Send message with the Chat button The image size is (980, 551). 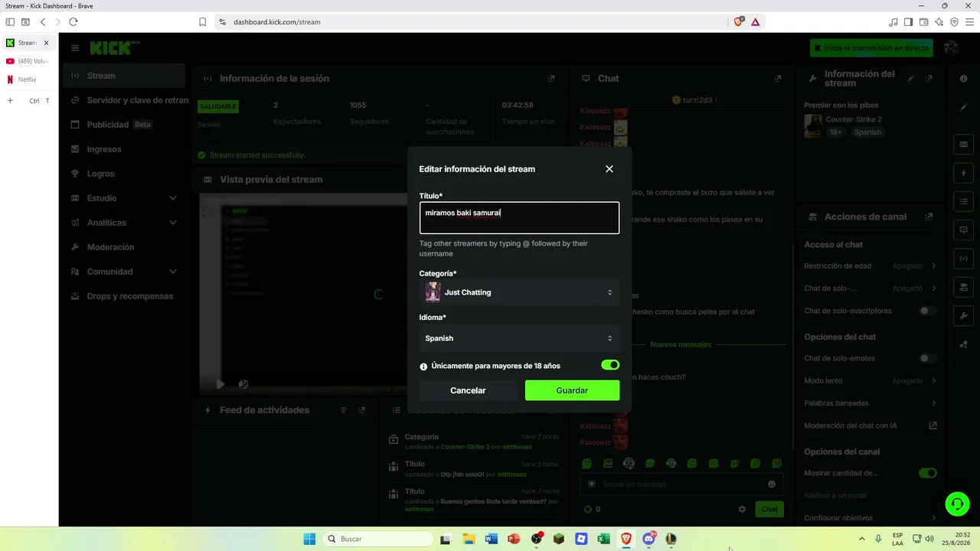coord(769,509)
